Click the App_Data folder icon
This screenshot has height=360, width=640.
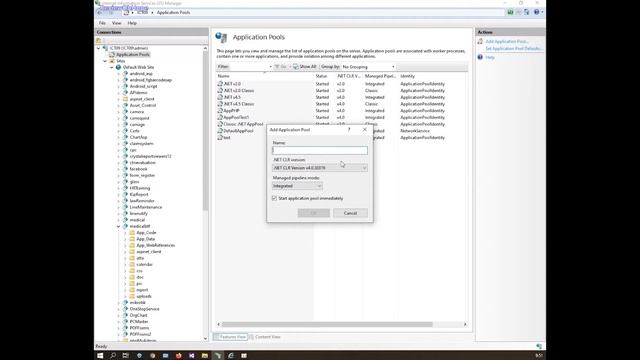tap(132, 239)
